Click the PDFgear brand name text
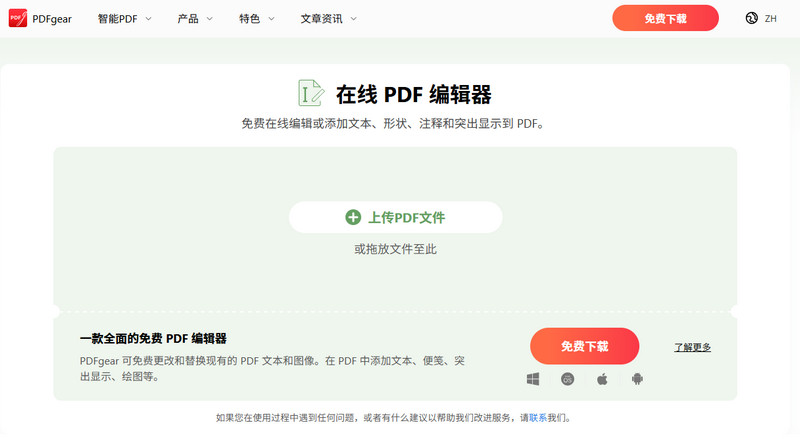The width and height of the screenshot is (800, 439). [x=52, y=19]
